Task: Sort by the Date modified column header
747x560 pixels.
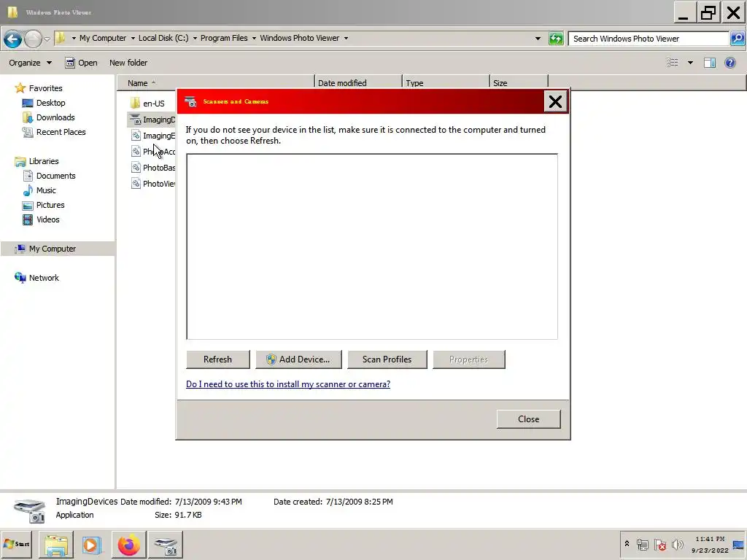Action: tap(358, 83)
